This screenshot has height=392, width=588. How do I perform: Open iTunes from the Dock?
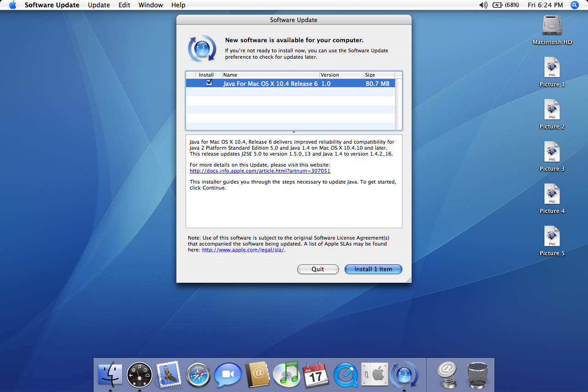tap(287, 375)
